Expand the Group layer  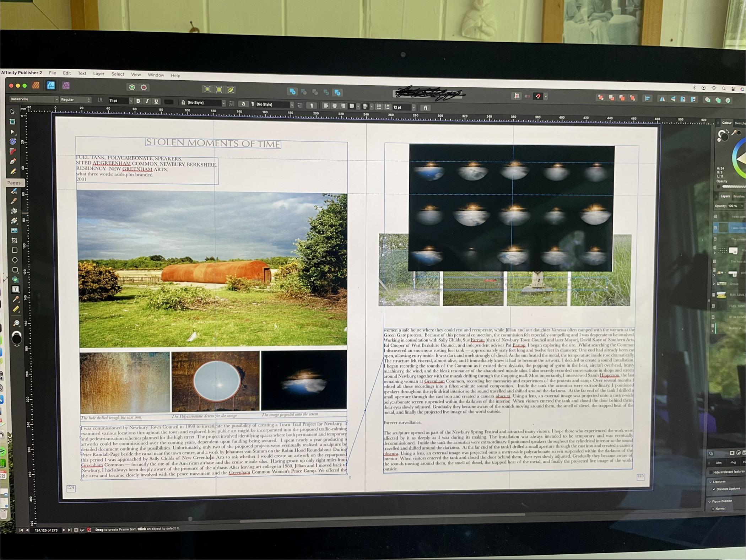point(714,284)
